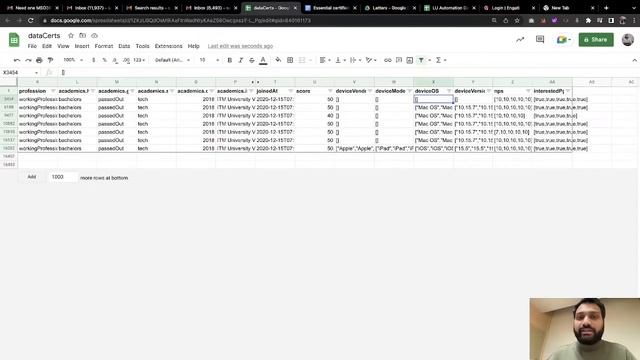Viewport: 640px width, 360px height.
Task: Open vertical align dropdown
Action: coord(340,60)
